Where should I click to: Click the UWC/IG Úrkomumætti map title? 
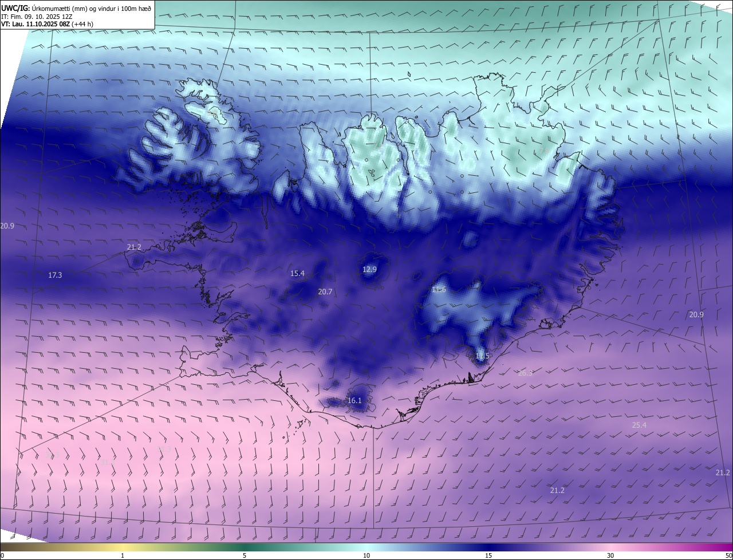[76, 8]
